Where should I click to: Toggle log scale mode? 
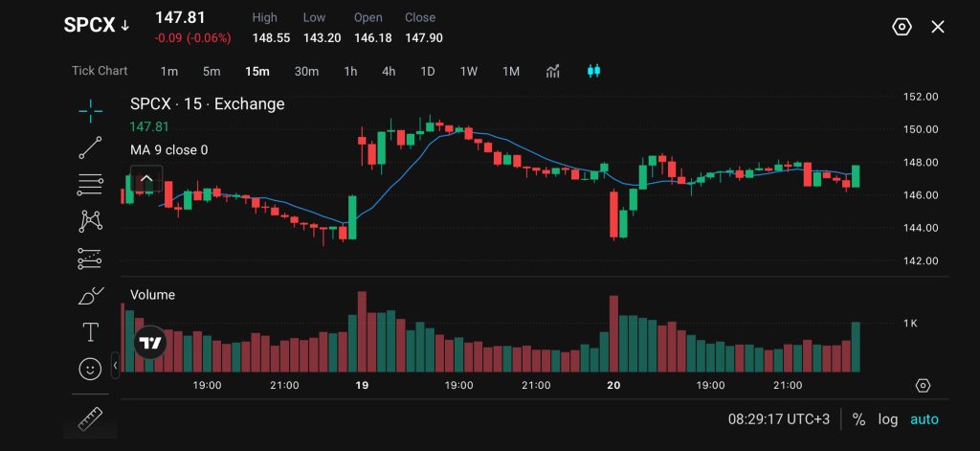pyautogui.click(x=887, y=419)
